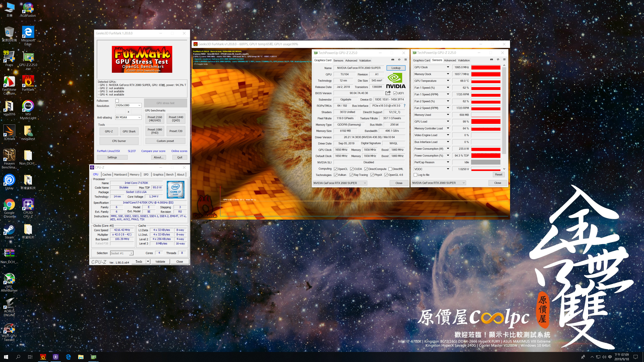Expand Memory Clock sensor dropdown arrow
This screenshot has height=362, width=644.
pos(448,74)
